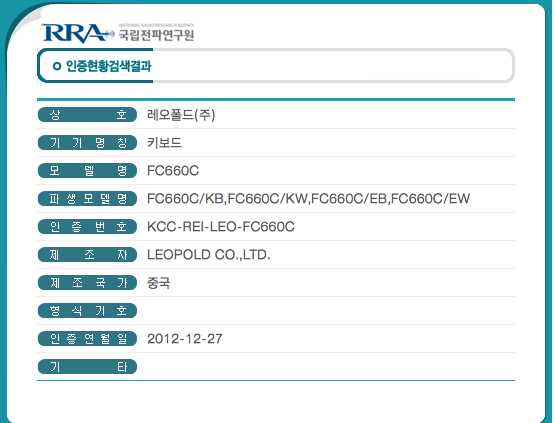Click the 기기명칭 label badge
555x423 pixels.
[87, 143]
